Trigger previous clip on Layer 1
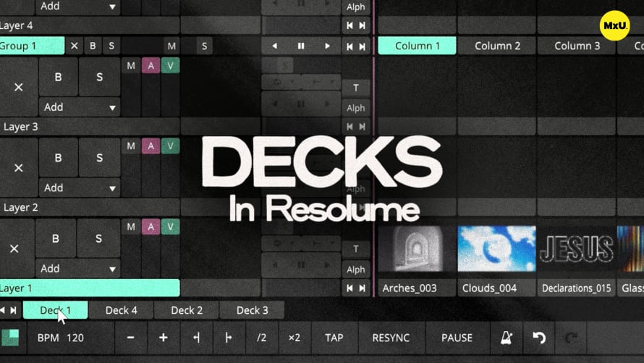Screen dimensions: 644x363 pos(349,288)
